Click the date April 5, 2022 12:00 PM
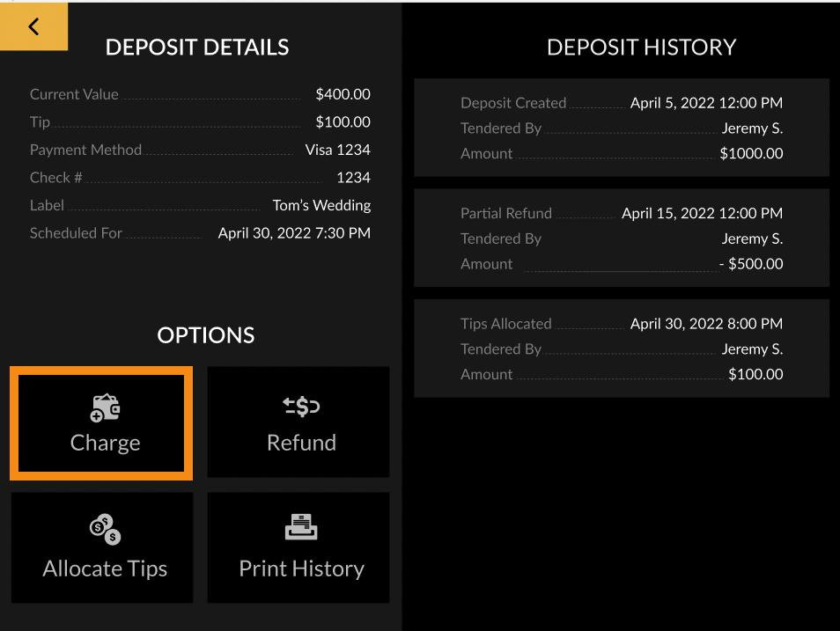840x631 pixels. (x=706, y=103)
